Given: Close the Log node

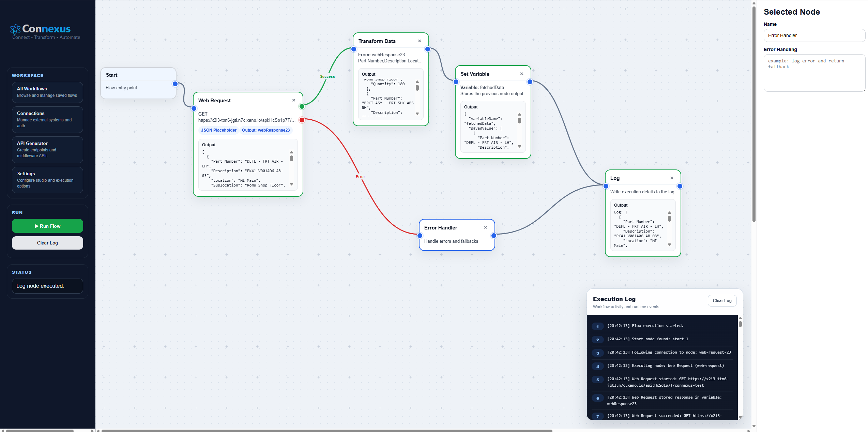Looking at the screenshot, I should tap(672, 178).
